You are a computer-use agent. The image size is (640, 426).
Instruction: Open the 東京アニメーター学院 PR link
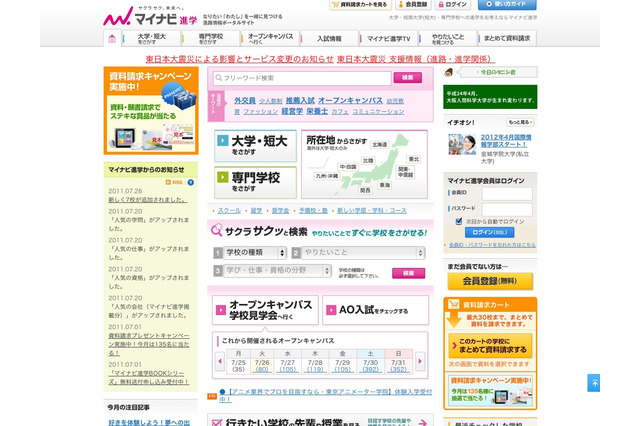click(x=325, y=395)
